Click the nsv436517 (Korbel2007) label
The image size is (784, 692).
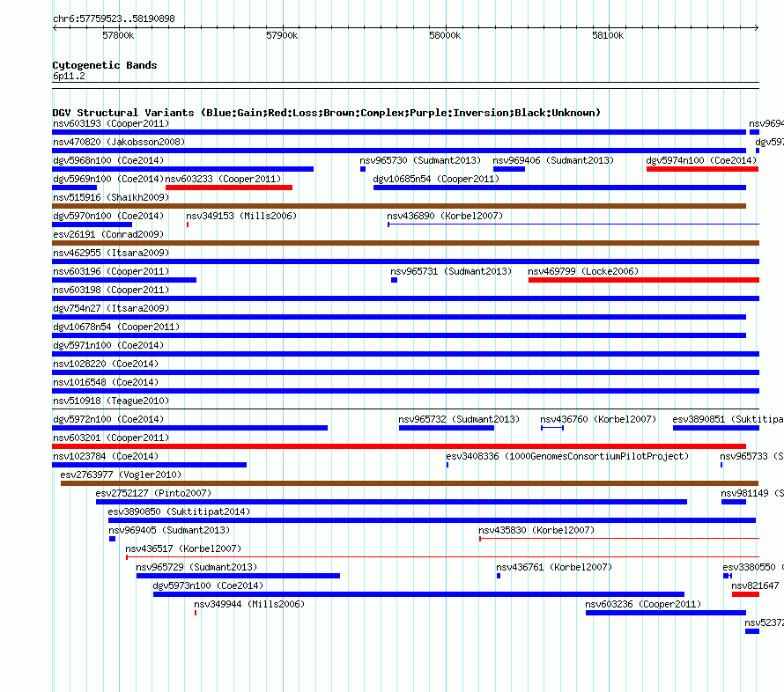[x=183, y=548]
